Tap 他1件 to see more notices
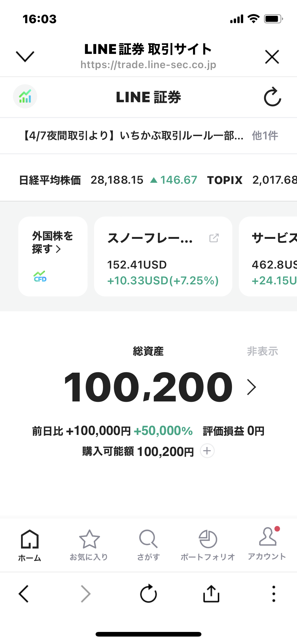This screenshot has height=644, width=297. (265, 136)
